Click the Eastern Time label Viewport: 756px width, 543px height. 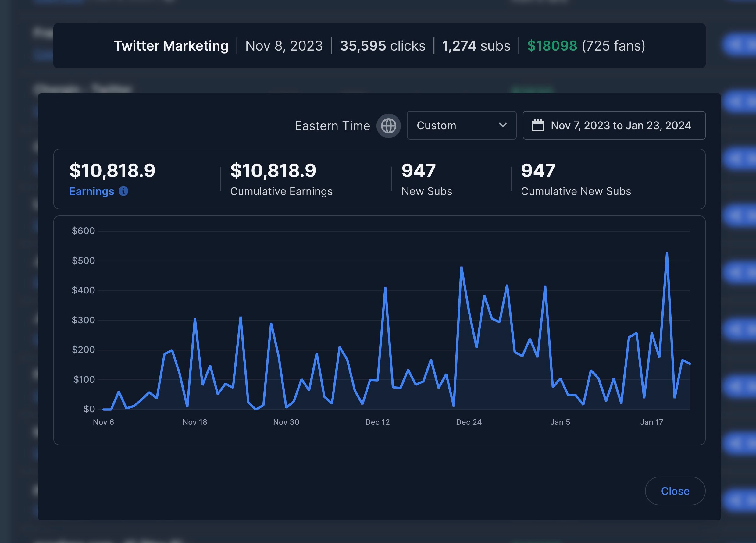tap(332, 126)
